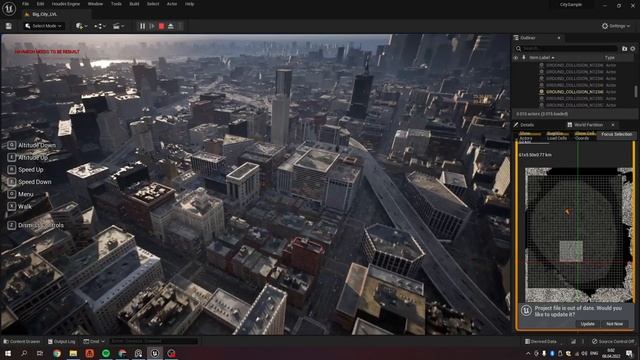This screenshot has height=360, width=640.
Task: Toggle the Show Actors checkbox
Action: pyautogui.click(x=530, y=136)
